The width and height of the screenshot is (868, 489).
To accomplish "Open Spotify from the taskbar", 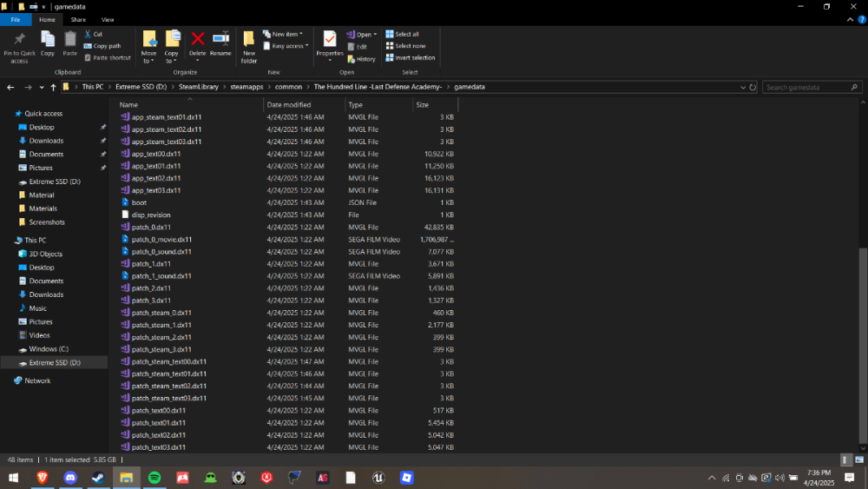I will point(155,478).
